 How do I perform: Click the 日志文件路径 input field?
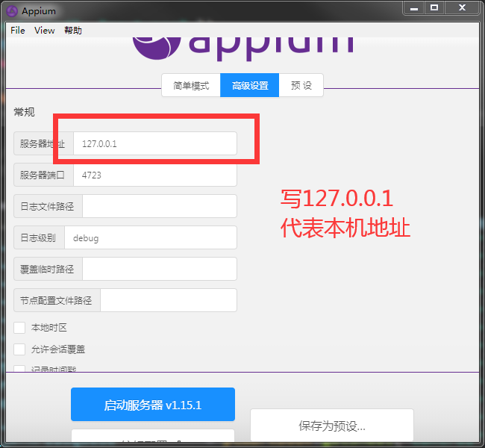tap(160, 206)
